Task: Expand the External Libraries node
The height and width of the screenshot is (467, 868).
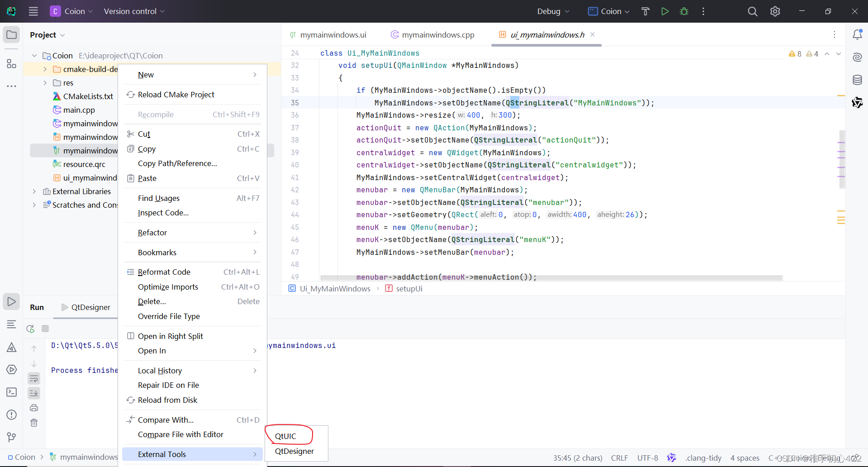Action: 34,191
